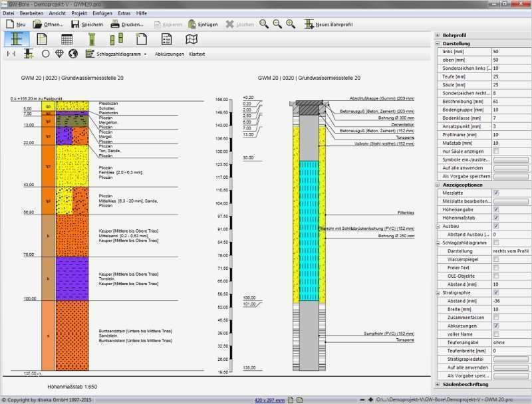Open the list document view icon
This screenshot has width=532, height=404.
point(166,39)
